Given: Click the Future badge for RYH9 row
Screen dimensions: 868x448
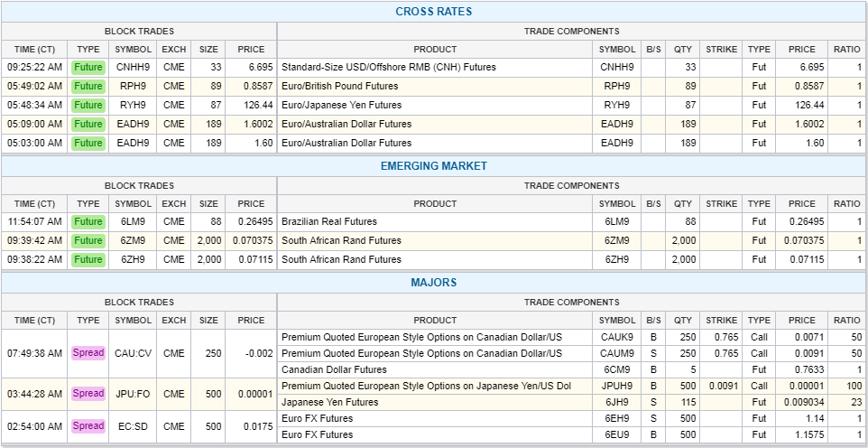Looking at the screenshot, I should (88, 105).
